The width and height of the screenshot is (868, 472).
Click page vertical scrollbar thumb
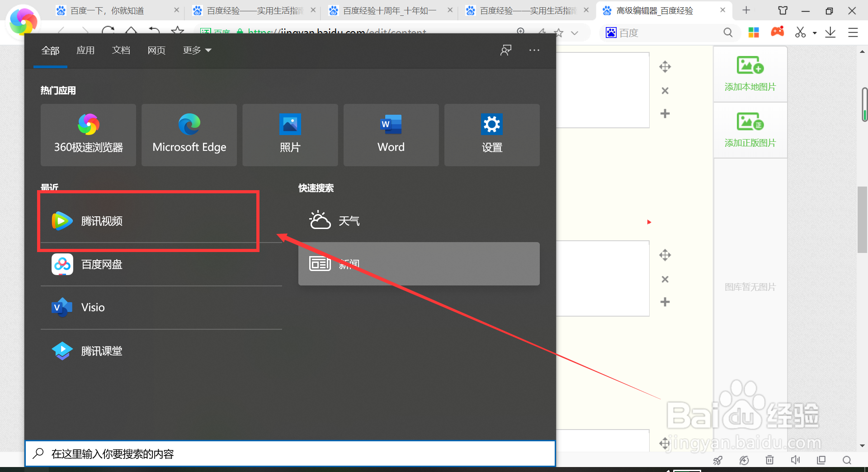[862, 220]
